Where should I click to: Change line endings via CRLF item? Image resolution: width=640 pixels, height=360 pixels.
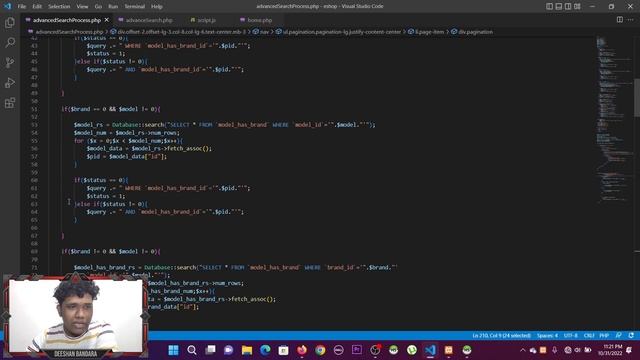click(589, 336)
